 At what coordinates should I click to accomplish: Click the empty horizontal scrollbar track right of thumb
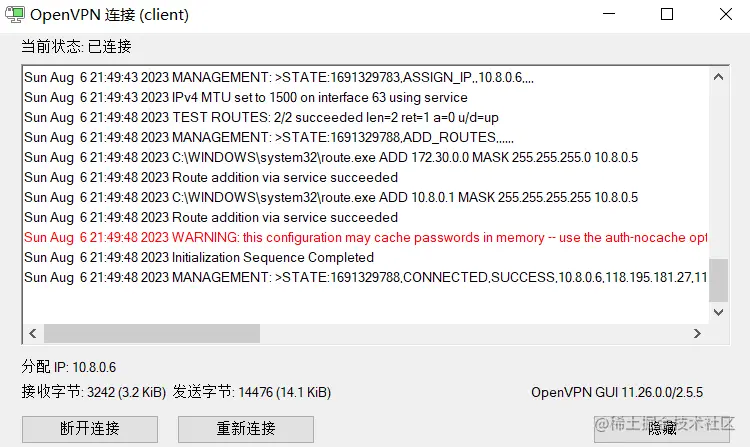(x=474, y=333)
